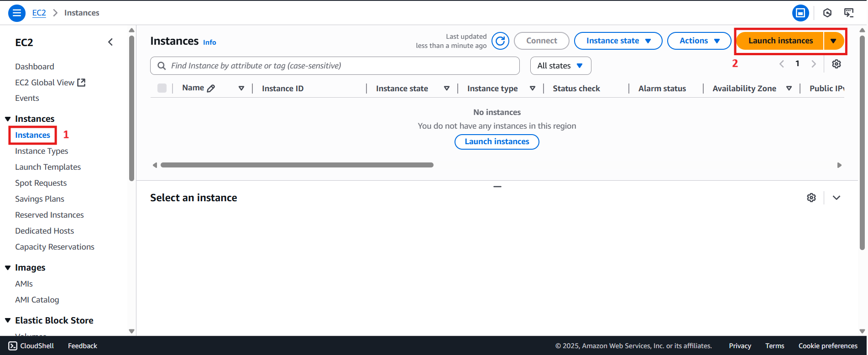Open the Privacy link in the footer
Viewport: 868px width, 355px height.
pyautogui.click(x=740, y=346)
